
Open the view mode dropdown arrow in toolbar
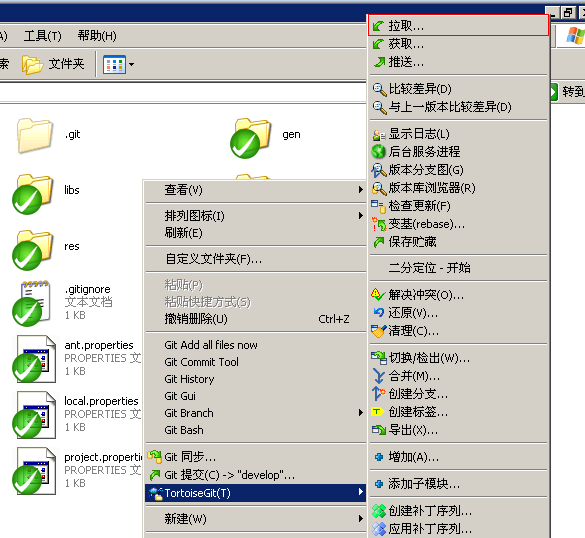point(131,64)
